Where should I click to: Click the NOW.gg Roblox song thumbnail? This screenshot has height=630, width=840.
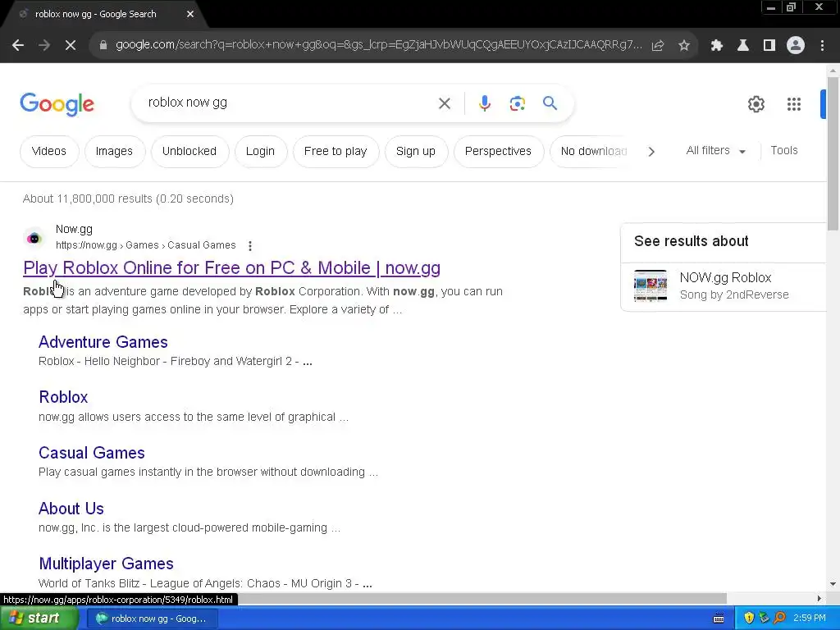651,286
